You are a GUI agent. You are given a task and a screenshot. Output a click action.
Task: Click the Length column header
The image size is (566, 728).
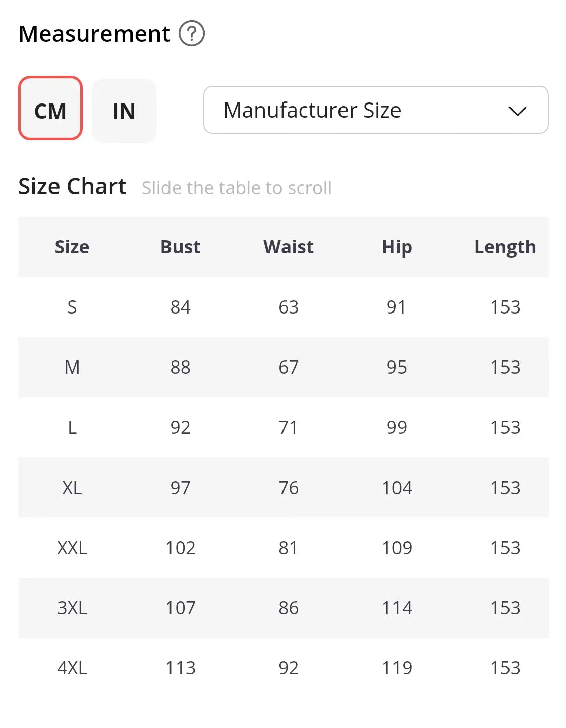[505, 247]
